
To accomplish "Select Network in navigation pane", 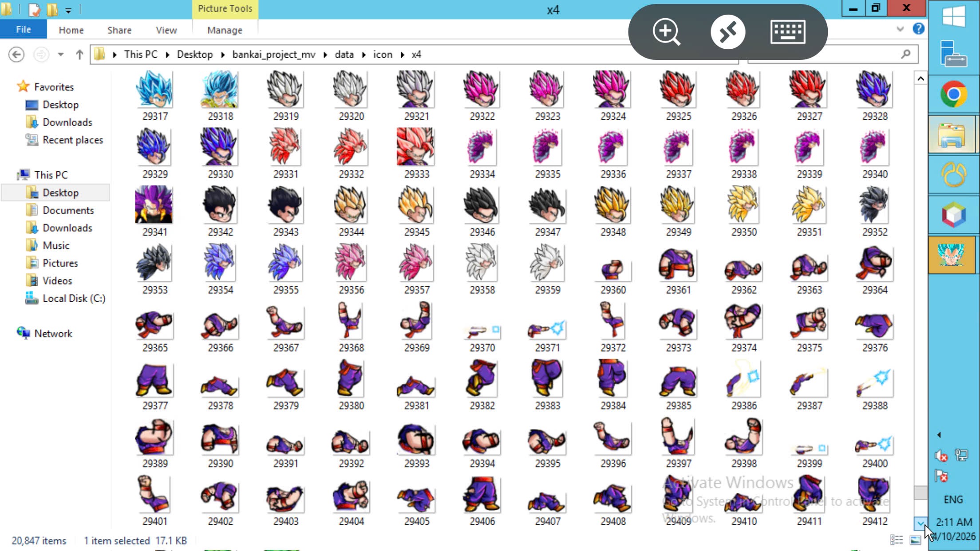I will pos(53,334).
